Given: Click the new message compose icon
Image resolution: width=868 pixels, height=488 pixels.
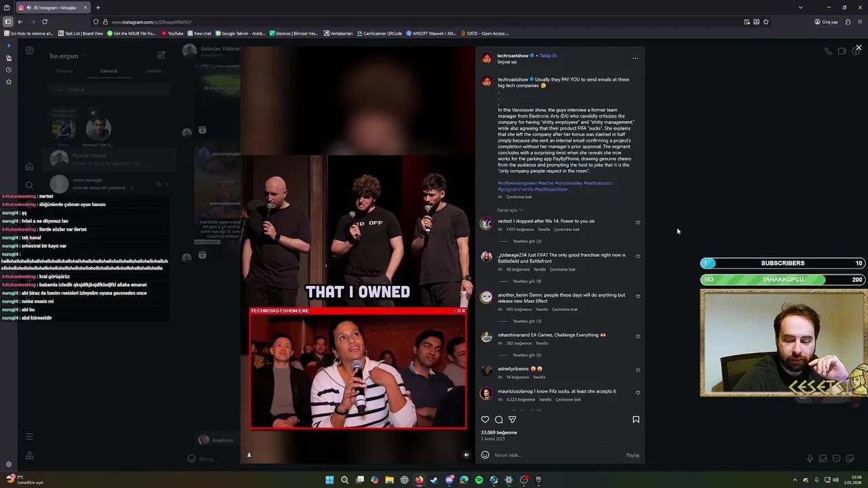Looking at the screenshot, I should (x=161, y=55).
